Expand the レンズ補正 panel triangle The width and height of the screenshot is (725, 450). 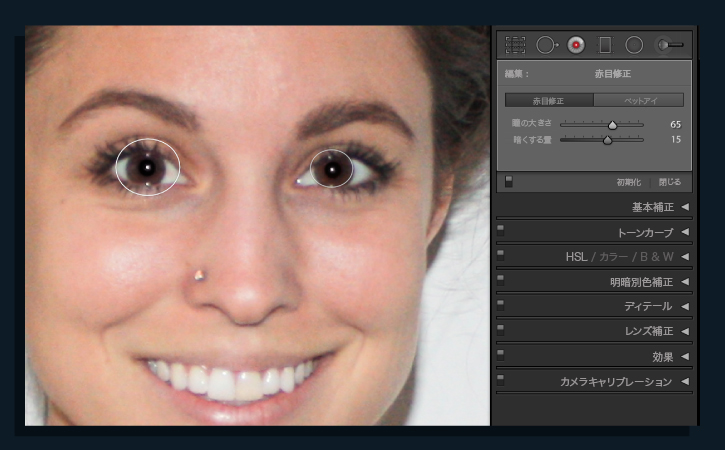point(685,331)
